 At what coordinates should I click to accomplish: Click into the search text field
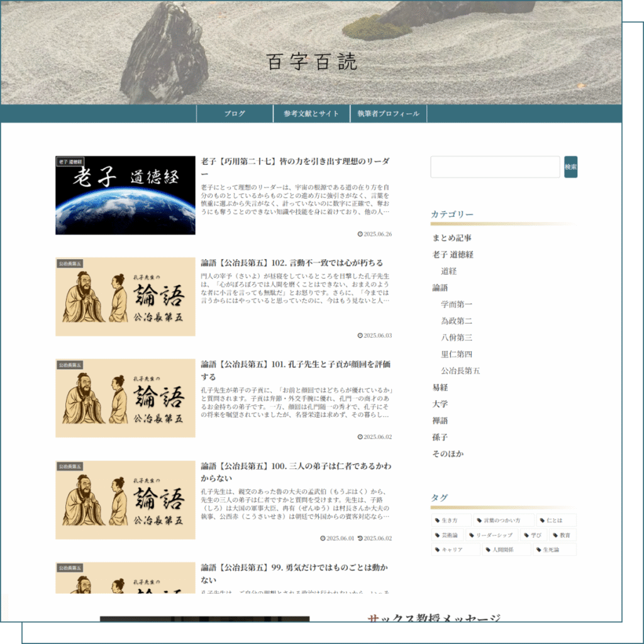[x=495, y=167]
